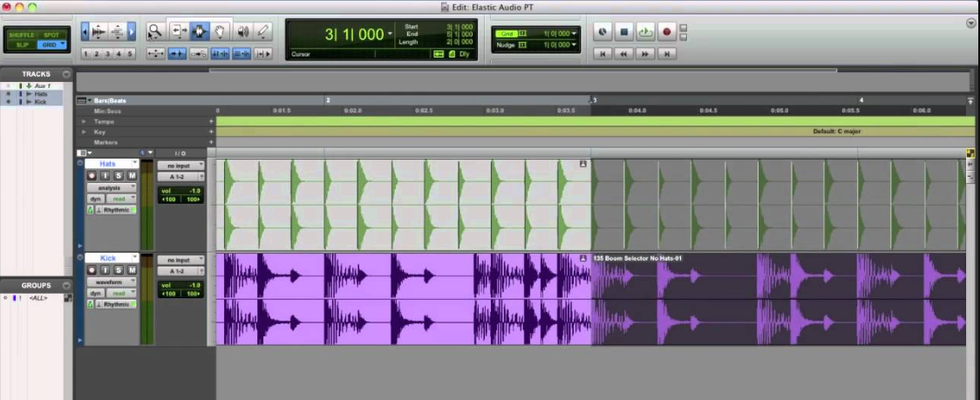Enable Spot edit mode
980x400 pixels.
(52, 34)
